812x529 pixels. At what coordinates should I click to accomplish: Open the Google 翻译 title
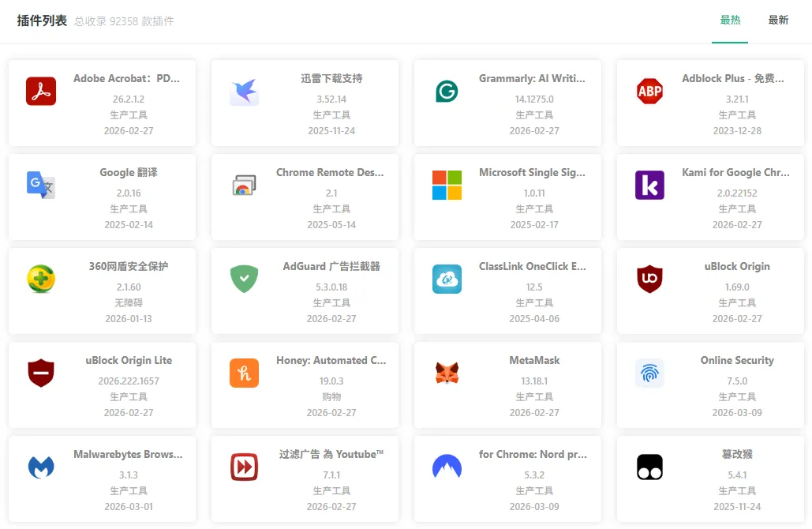(x=129, y=173)
